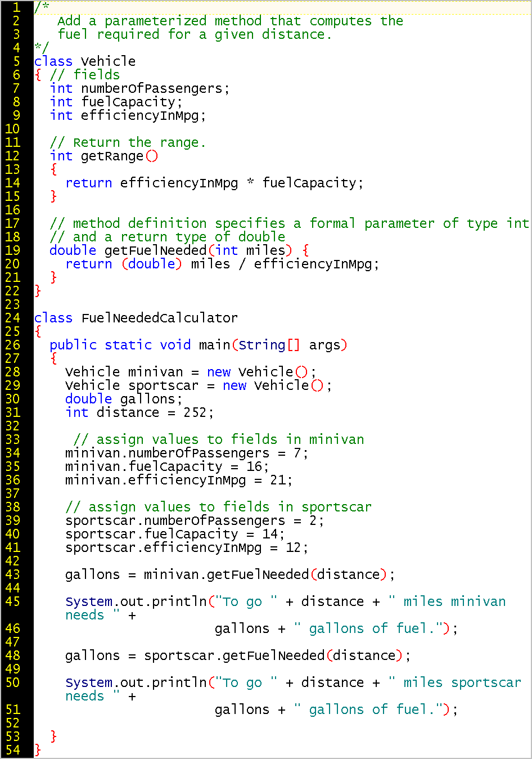Click minivan.numberOfPassengers on line 34
Viewport: 532px width, 759px height.
(168, 453)
